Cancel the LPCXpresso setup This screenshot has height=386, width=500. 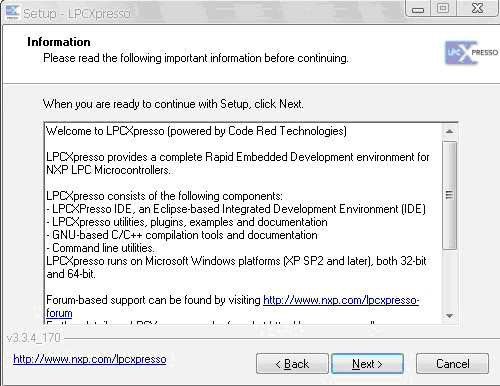[452, 364]
